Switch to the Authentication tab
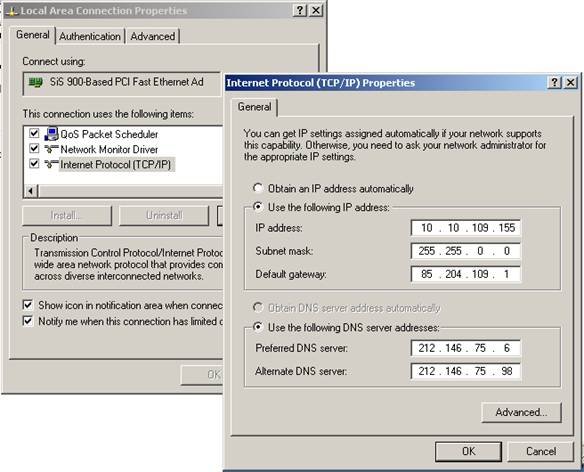The height and width of the screenshot is (472, 584). [x=90, y=37]
